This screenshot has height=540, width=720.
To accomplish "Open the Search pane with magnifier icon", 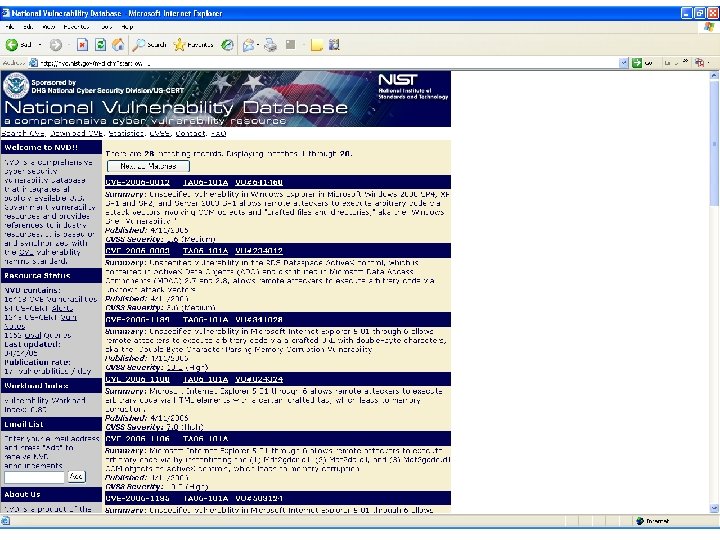I will (x=149, y=45).
